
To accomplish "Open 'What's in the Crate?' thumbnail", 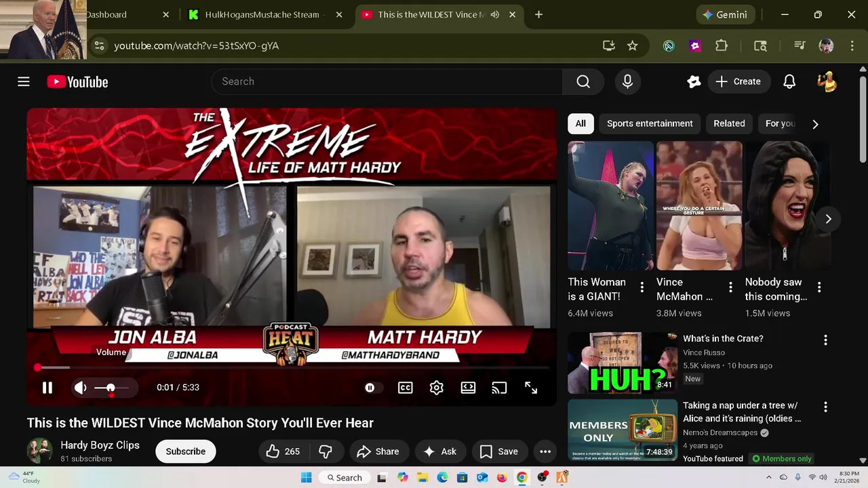I will click(623, 363).
